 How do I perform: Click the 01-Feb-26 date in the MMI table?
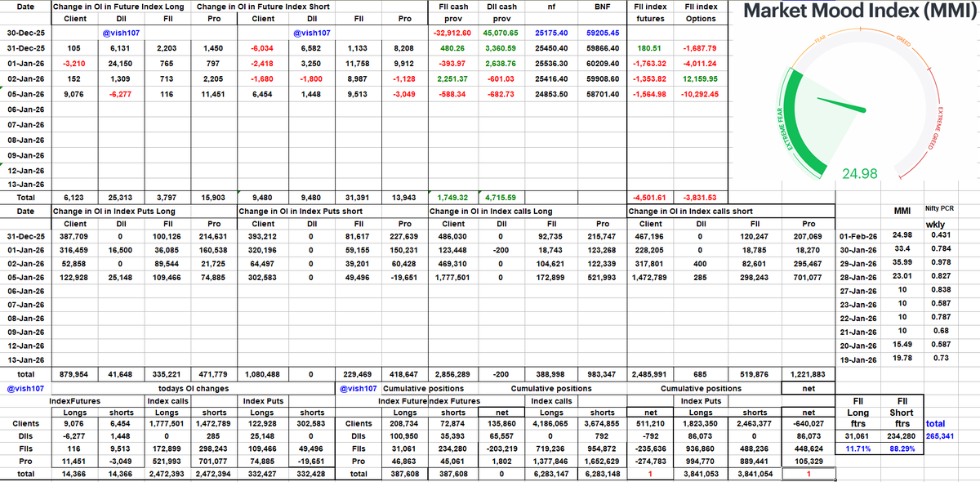[x=860, y=236]
